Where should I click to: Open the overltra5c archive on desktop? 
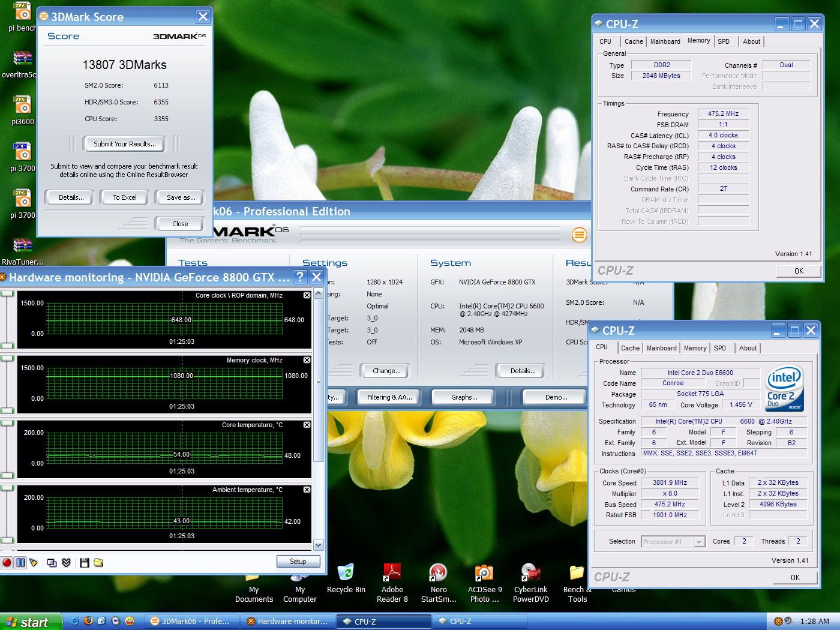22,64
